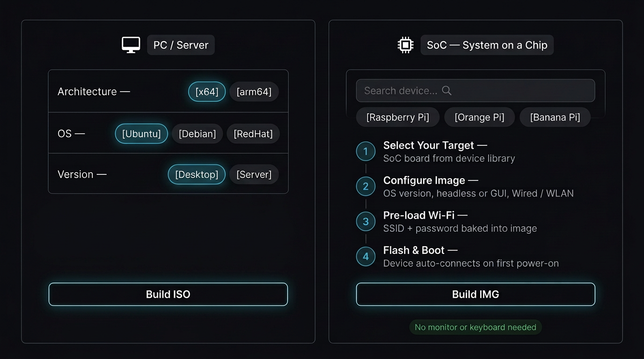This screenshot has height=359, width=644.
Task: Filter devices by Orange Pi
Action: 479,117
